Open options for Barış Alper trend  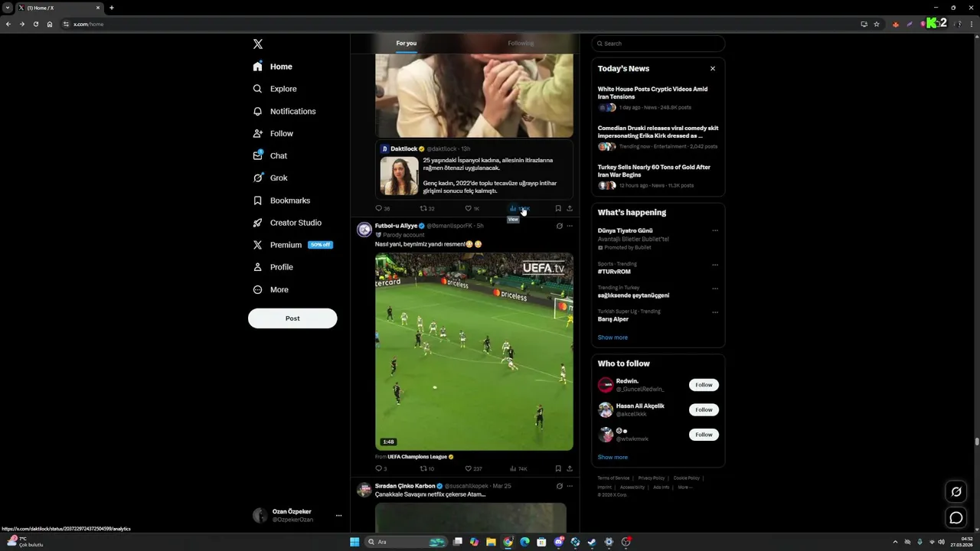point(715,312)
